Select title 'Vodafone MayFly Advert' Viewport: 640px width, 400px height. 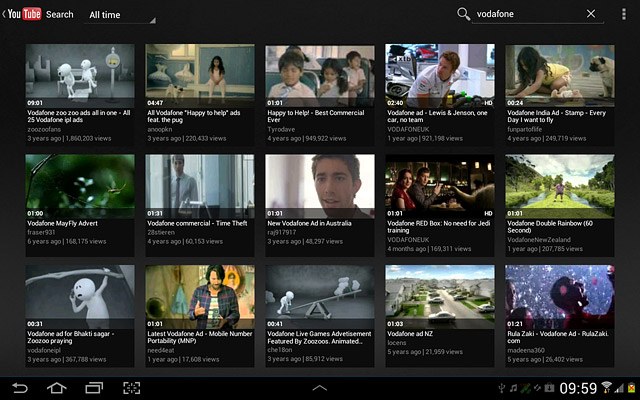point(62,223)
